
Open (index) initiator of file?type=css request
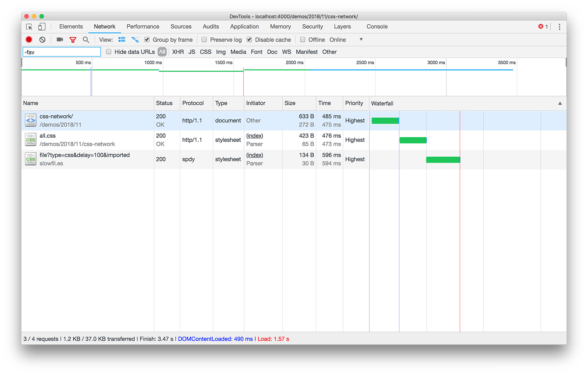coord(255,155)
